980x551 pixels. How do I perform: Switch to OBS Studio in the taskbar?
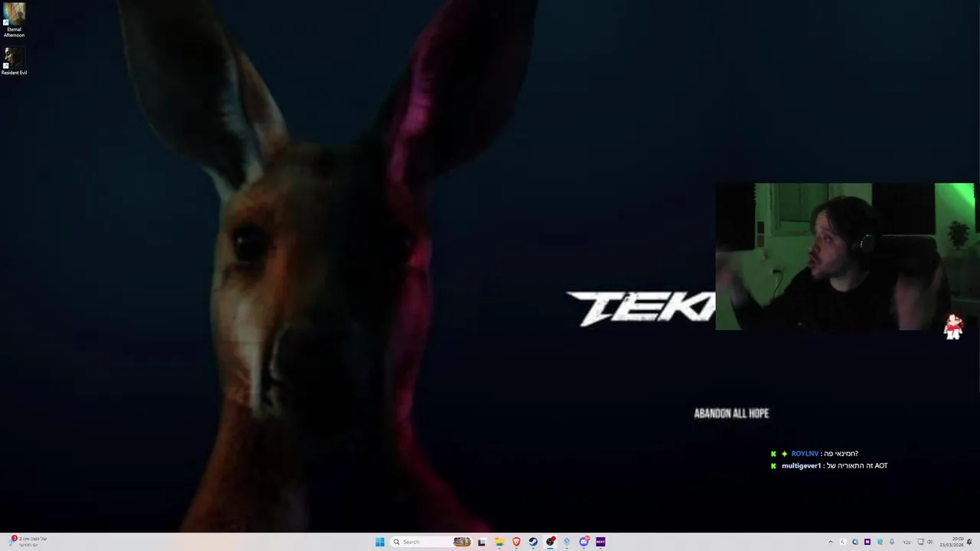coord(550,542)
